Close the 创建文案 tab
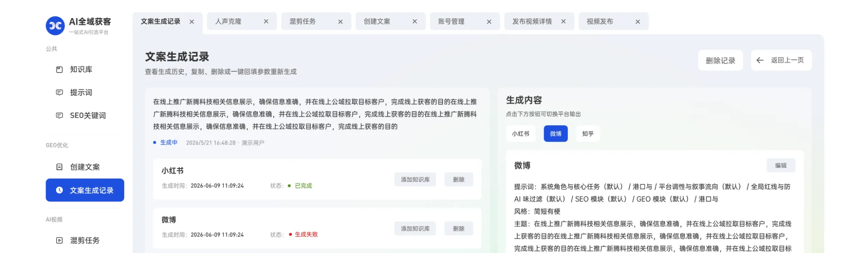Screen dimensions: 868x253 point(415,22)
